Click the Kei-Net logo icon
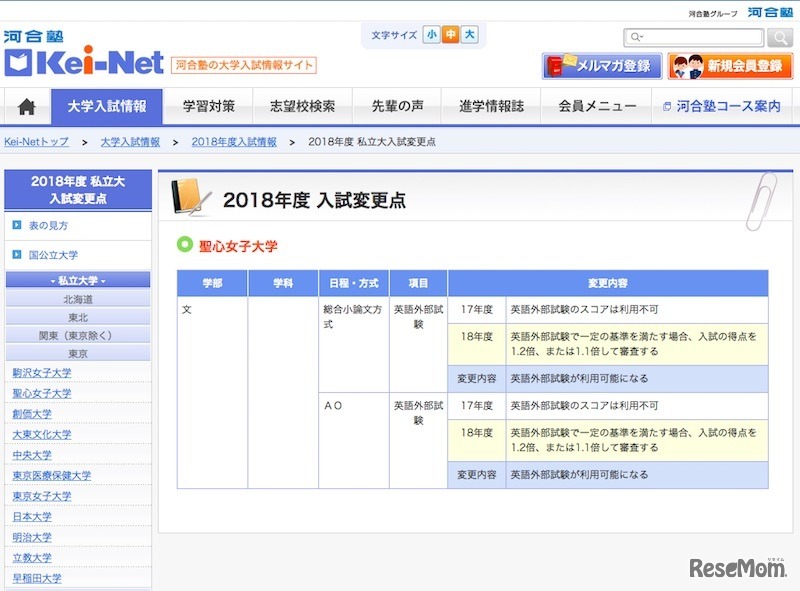800x591 pixels. 20,60
